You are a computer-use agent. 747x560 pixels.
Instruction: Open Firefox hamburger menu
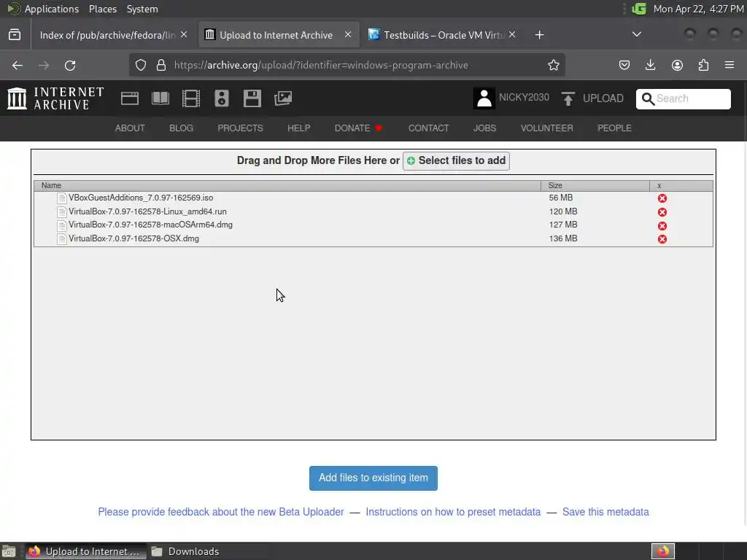coord(729,65)
